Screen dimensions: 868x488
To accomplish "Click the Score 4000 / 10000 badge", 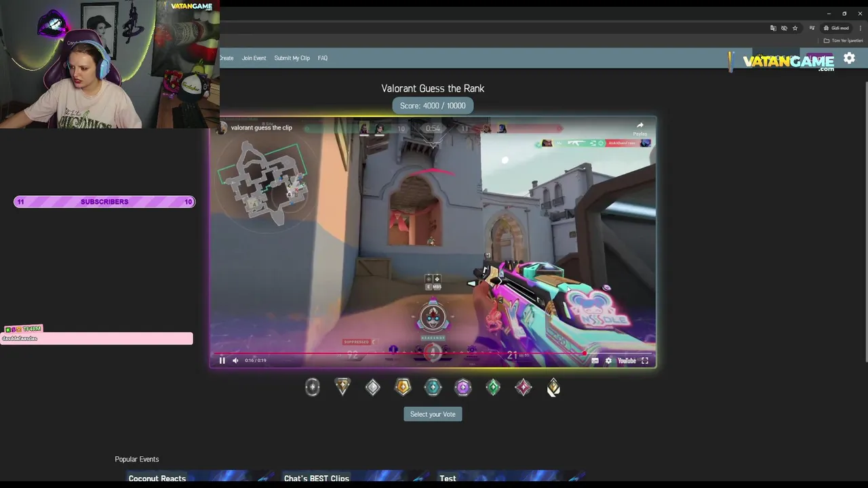I will click(x=433, y=106).
